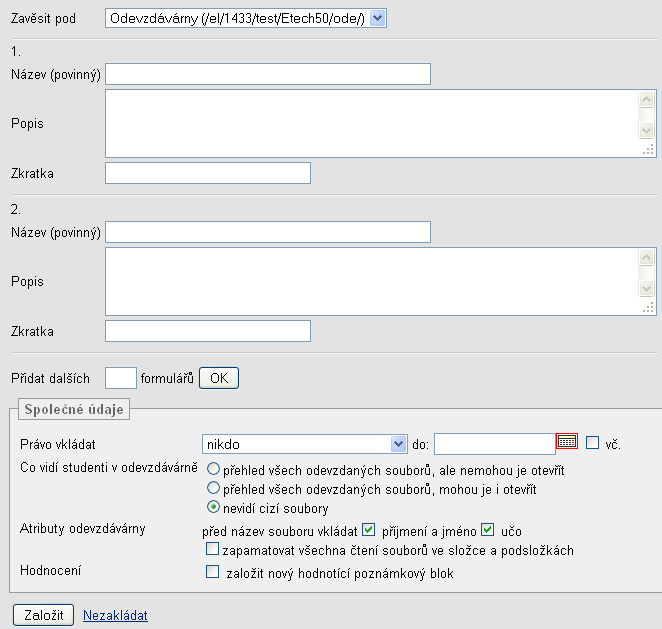The image size is (662, 629).
Task: Focus the first Název (povinný) field
Action: pyautogui.click(x=268, y=74)
